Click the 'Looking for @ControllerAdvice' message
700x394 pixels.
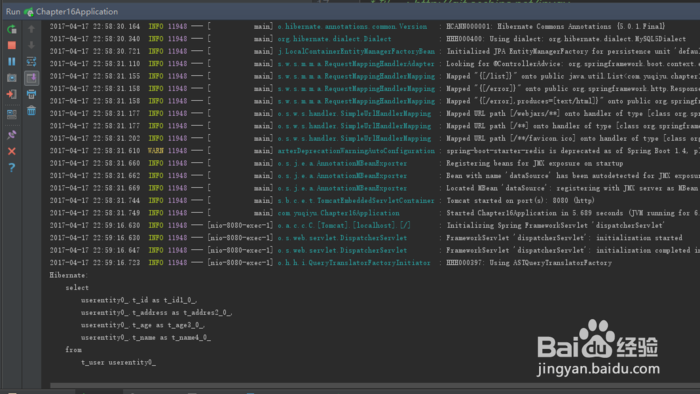pyautogui.click(x=573, y=64)
